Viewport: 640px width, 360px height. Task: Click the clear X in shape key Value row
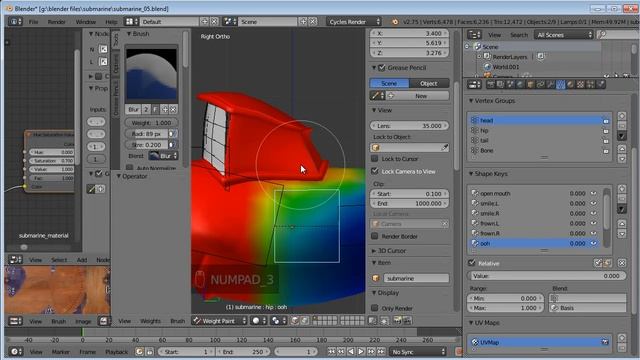[x=622, y=263]
